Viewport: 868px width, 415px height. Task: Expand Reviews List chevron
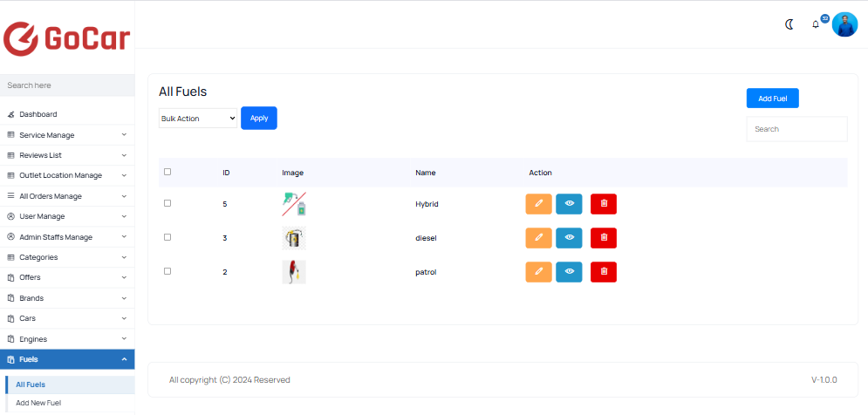click(124, 155)
